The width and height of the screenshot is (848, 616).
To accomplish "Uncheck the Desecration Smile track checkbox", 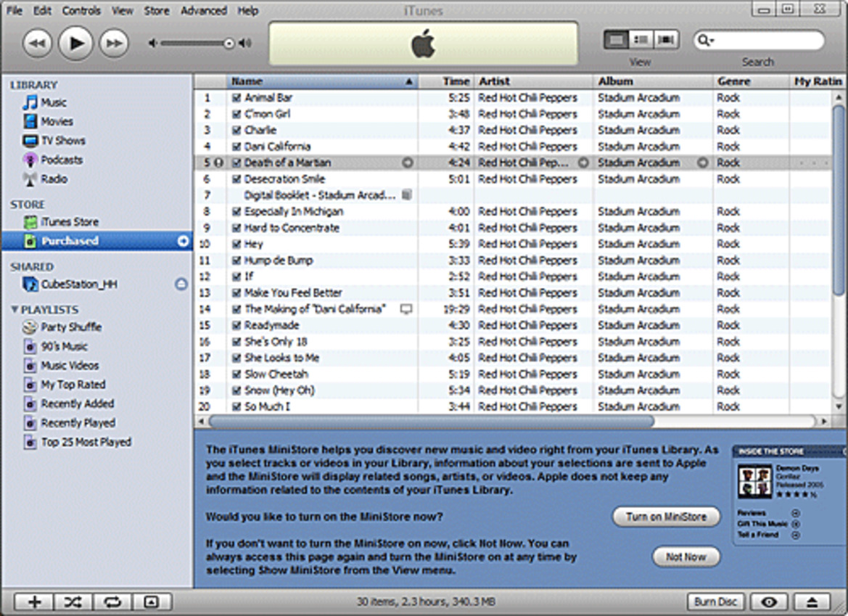I will pyautogui.click(x=236, y=179).
